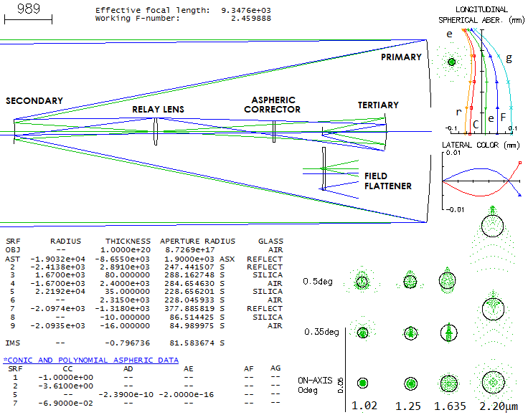
Task: Click the FIELD FLATTENER label
Action: click(x=388, y=181)
